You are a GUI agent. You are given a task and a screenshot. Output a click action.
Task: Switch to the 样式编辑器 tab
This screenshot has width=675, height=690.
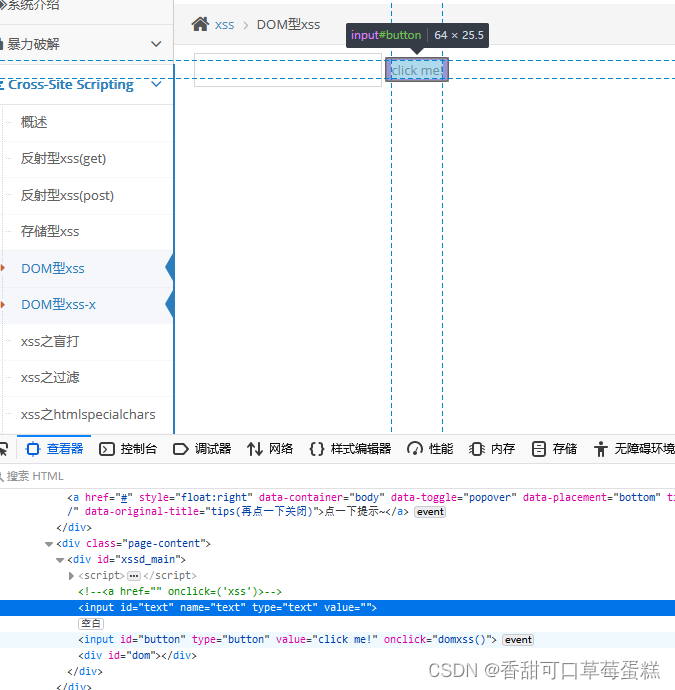[350, 449]
